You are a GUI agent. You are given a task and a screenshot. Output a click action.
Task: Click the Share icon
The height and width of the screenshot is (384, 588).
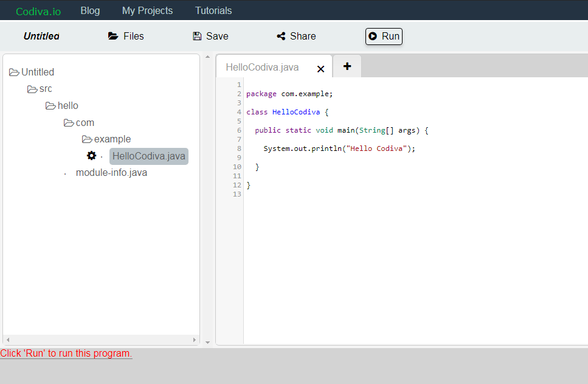[x=281, y=36]
